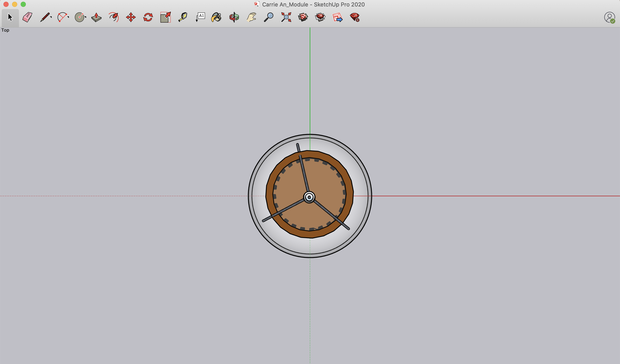The width and height of the screenshot is (620, 364).
Task: Click the Zoom Extents tool
Action: (x=286, y=17)
